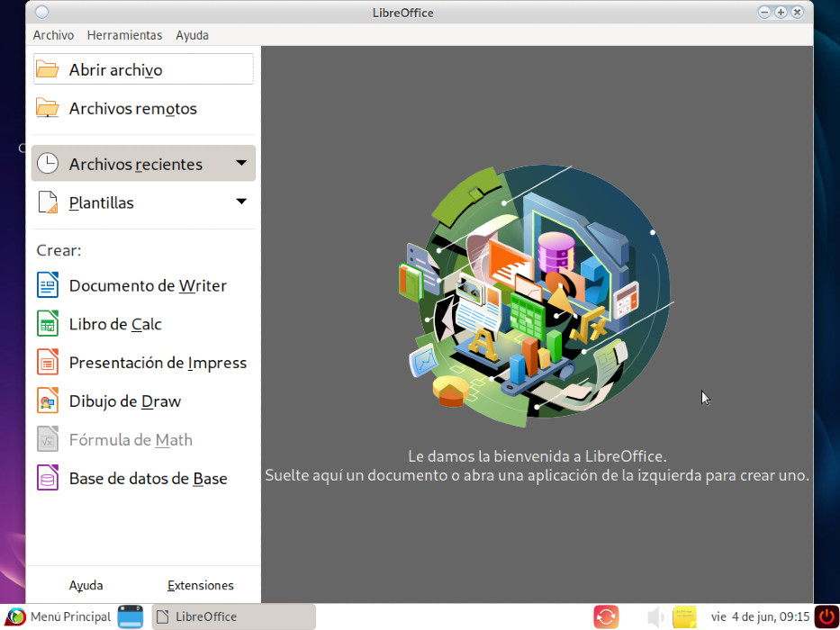The width and height of the screenshot is (840, 630).
Task: Click the red power icon in taskbar
Action: [826, 616]
